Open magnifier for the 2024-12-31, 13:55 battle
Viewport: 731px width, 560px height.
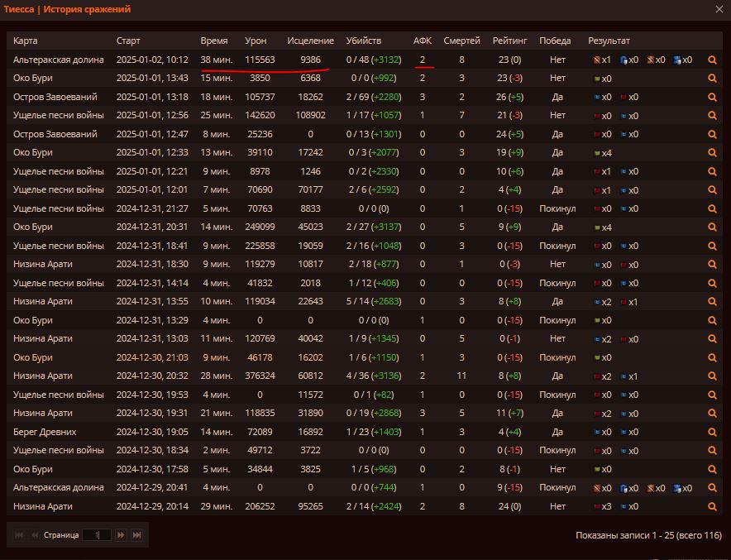(x=712, y=302)
